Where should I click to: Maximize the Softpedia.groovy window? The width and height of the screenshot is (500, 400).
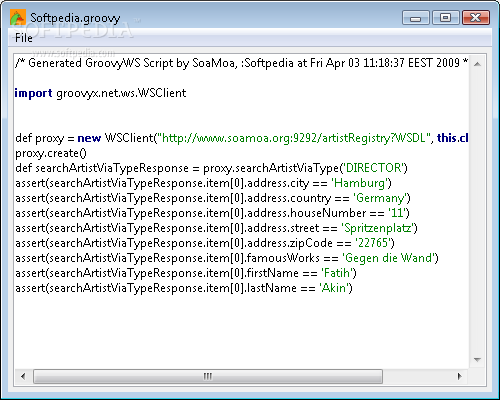click(446, 17)
